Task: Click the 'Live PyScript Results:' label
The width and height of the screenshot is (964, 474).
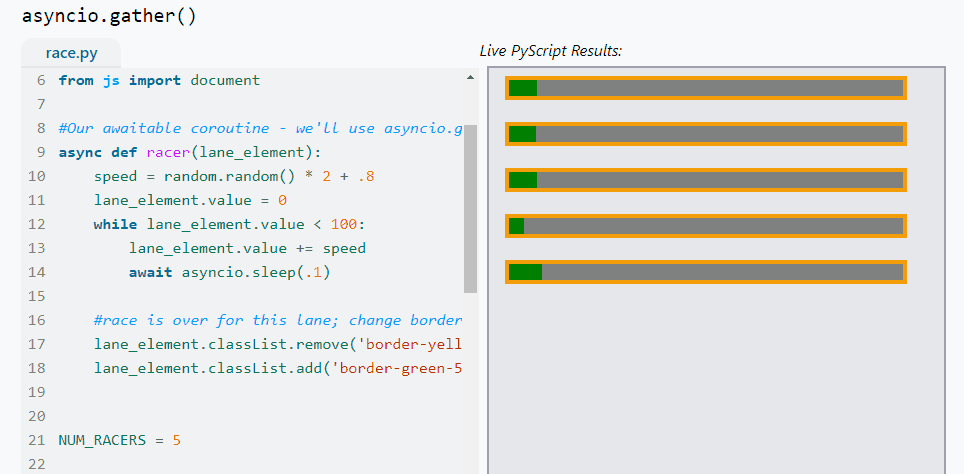Action: pos(550,51)
